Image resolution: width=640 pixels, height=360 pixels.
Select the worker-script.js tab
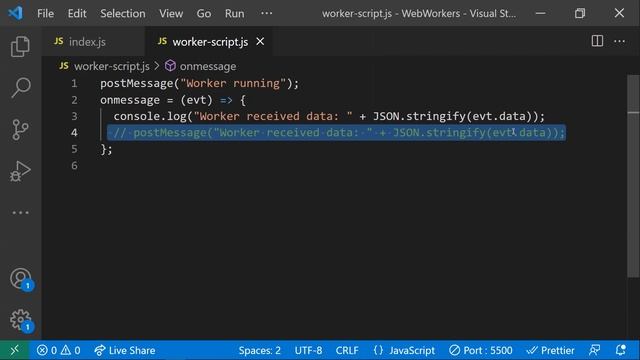pos(210,42)
